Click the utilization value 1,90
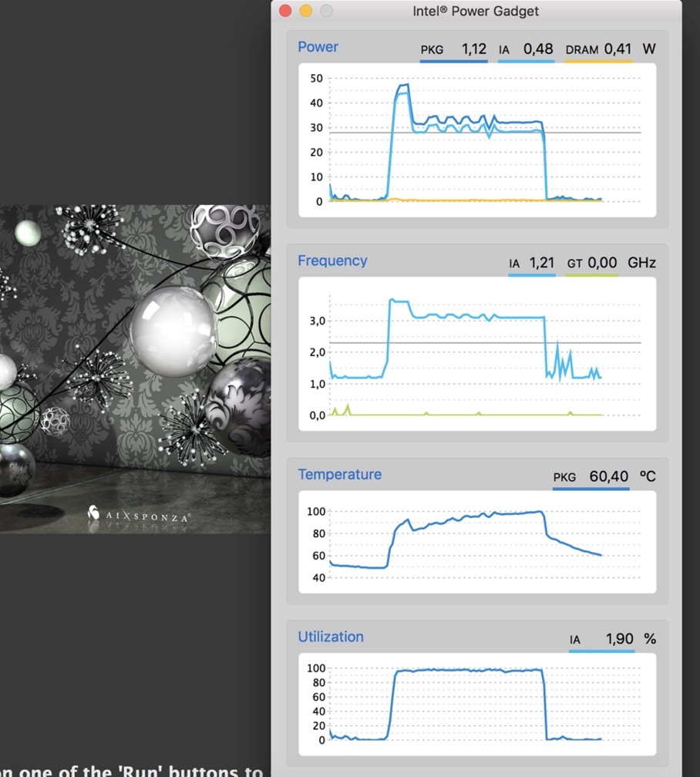700x777 pixels. 620,639
